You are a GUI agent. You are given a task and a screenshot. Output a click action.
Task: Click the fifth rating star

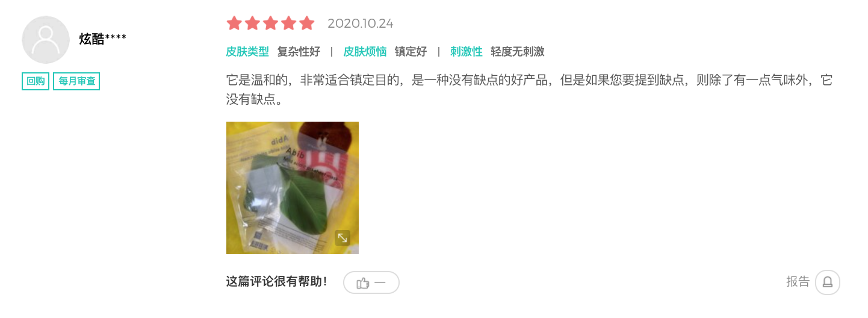click(307, 23)
